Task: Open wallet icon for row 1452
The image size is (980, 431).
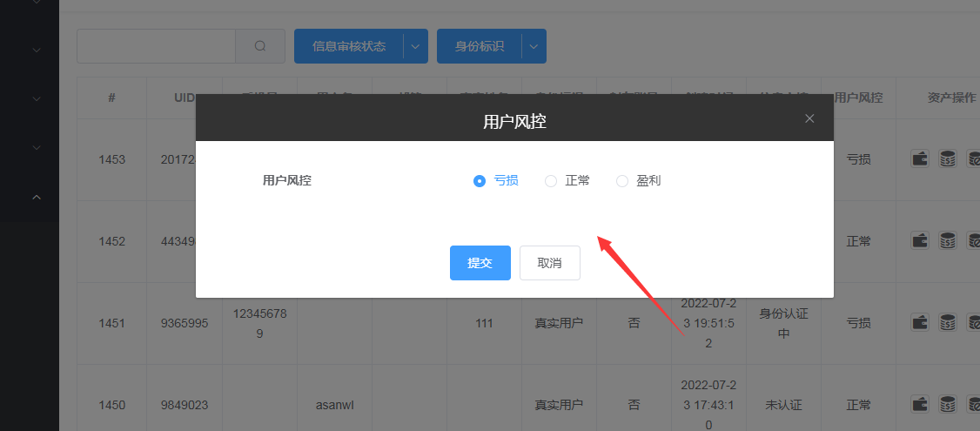Action: pos(920,240)
